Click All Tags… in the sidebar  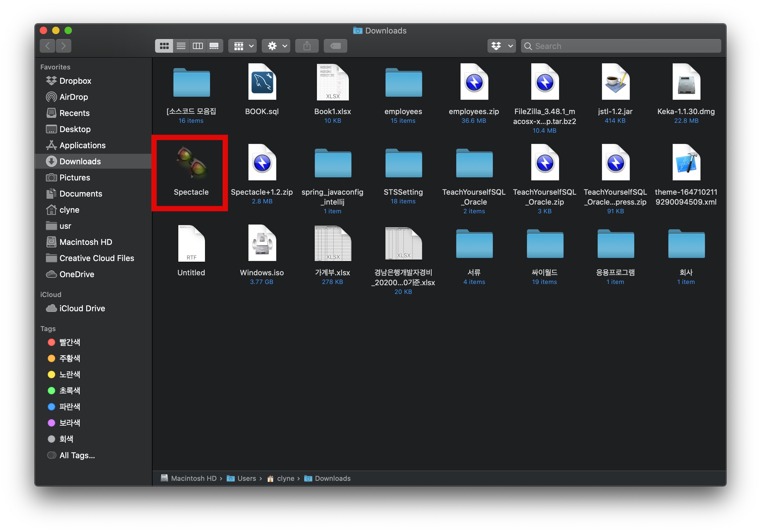[x=77, y=455]
